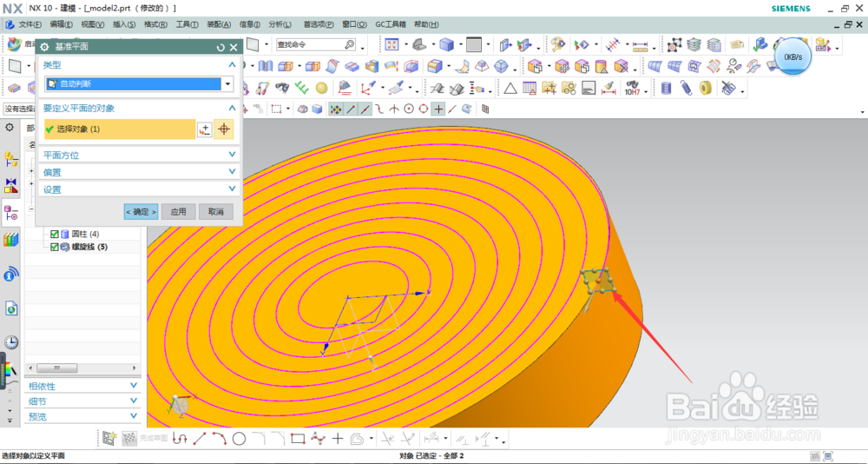Click the yellow coil icon
The width and height of the screenshot is (868, 464).
pyautogui.click(x=705, y=88)
